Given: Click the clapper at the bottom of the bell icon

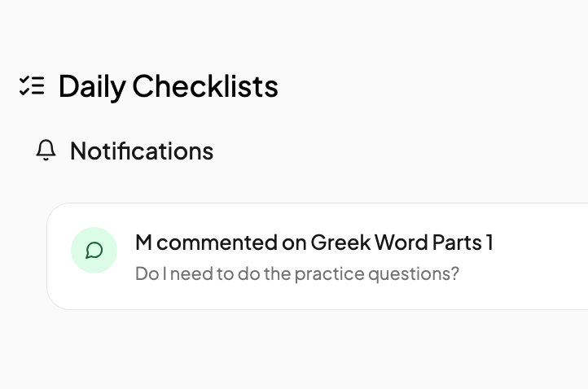Looking at the screenshot, I should [x=46, y=159].
